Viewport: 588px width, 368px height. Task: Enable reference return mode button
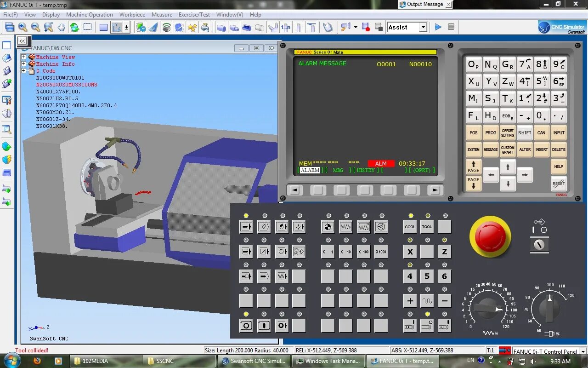[328, 226]
